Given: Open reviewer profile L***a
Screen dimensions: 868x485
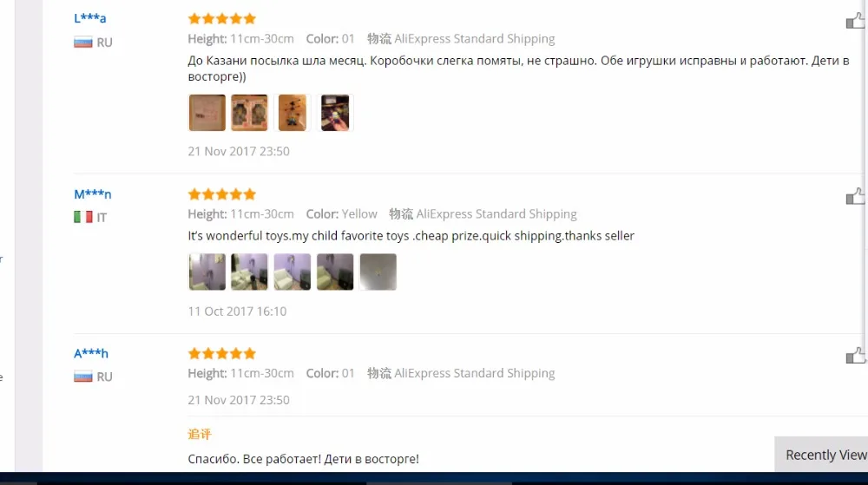Looking at the screenshot, I should tap(89, 18).
